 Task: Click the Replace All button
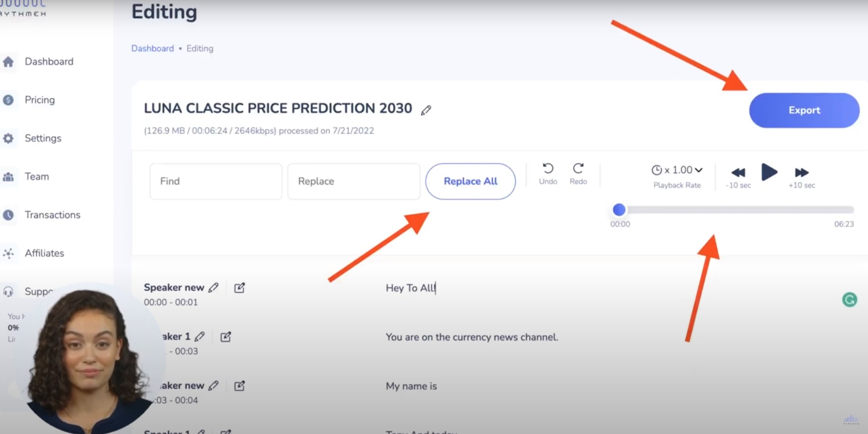coord(470,181)
